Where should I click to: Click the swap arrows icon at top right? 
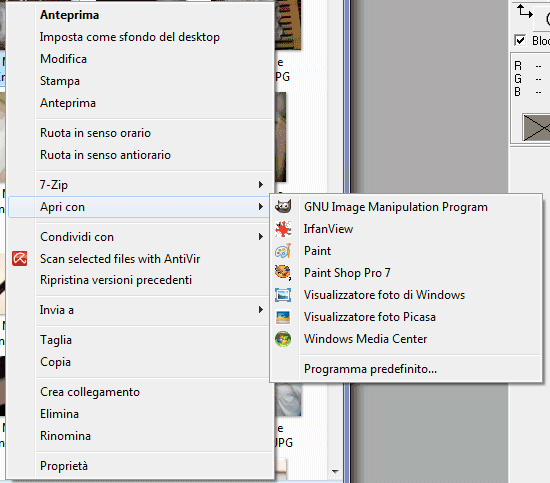[525, 12]
